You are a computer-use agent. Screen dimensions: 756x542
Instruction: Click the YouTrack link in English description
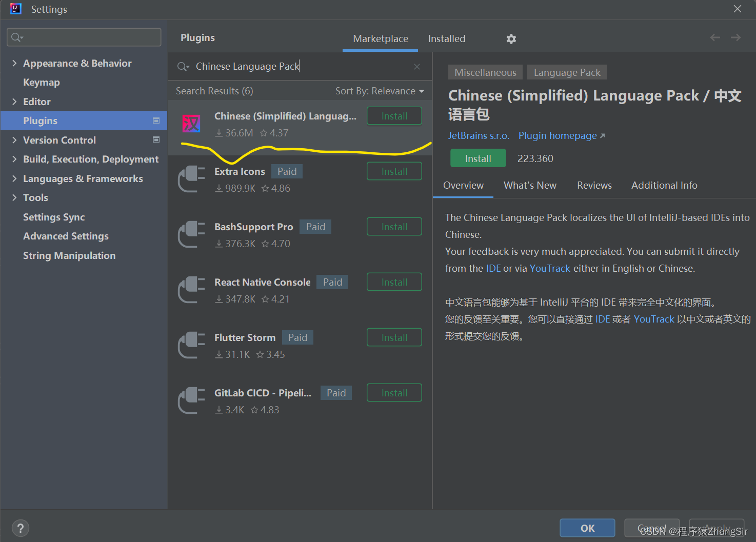pos(550,268)
